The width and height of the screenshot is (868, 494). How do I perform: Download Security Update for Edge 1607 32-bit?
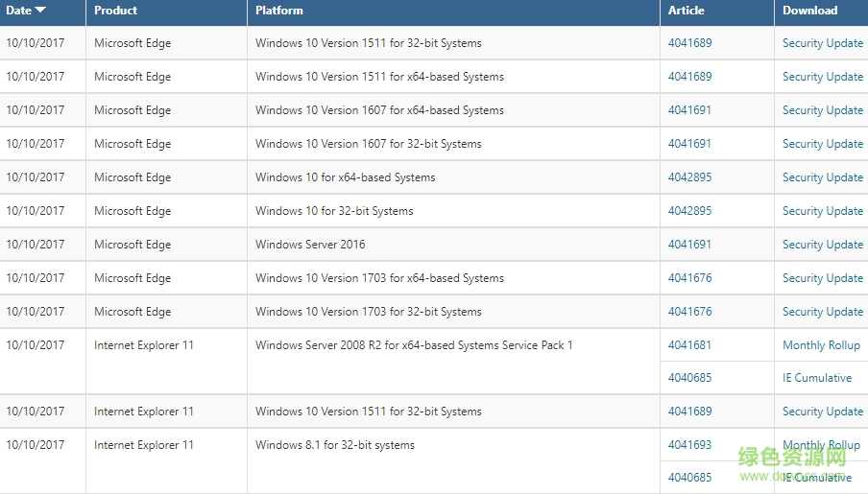[x=823, y=144]
